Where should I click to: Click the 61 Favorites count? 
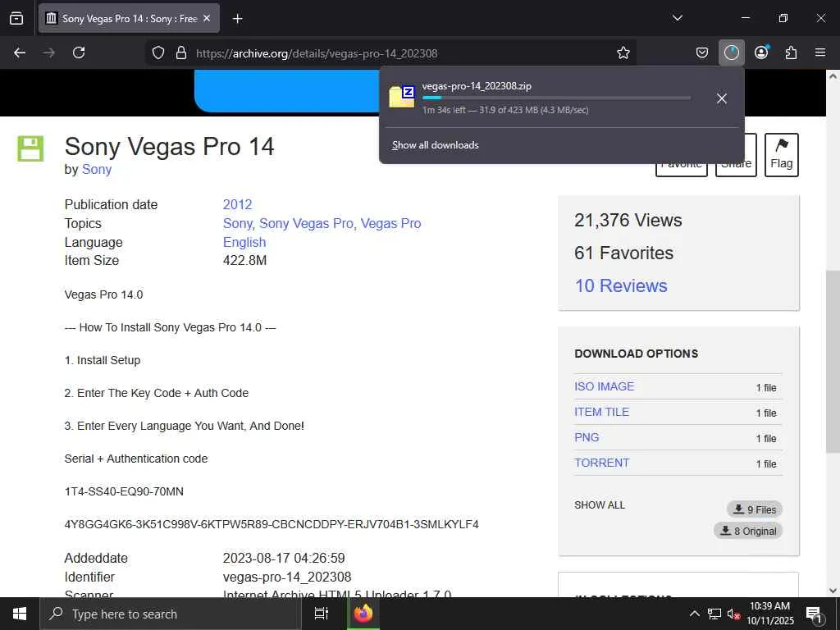623,253
